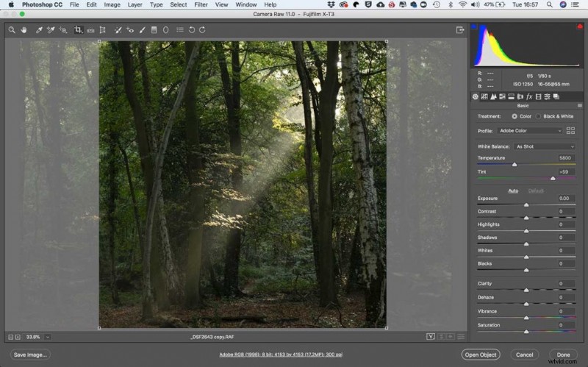Image resolution: width=588 pixels, height=367 pixels.
Task: Cycle before/after view with Y icon
Action: point(431,337)
